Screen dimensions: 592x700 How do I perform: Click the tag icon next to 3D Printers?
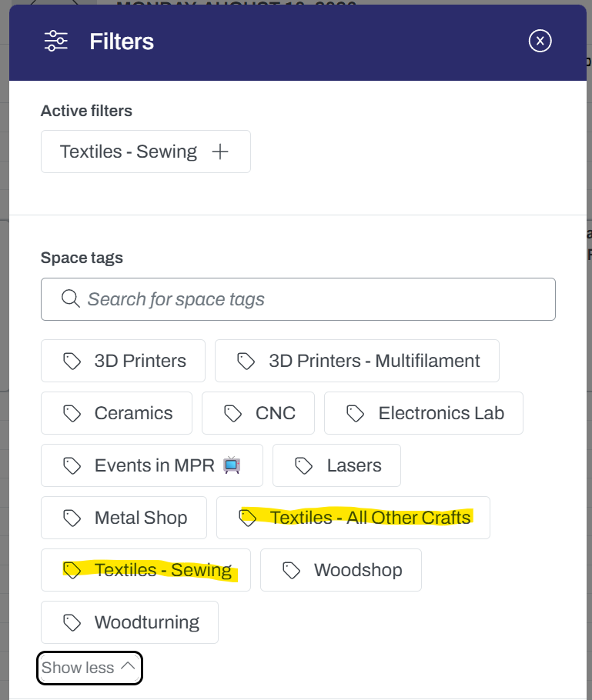(72, 362)
